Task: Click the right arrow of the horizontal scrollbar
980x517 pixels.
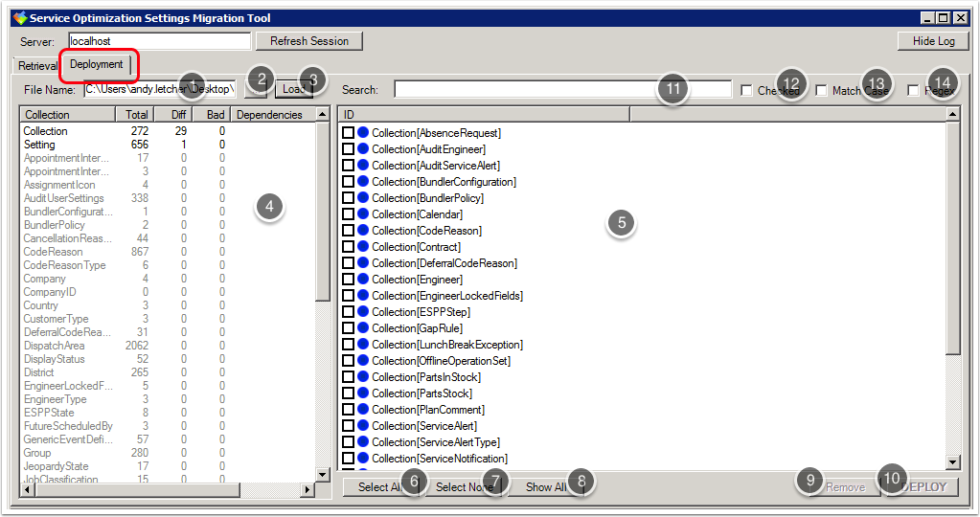Action: [x=308, y=490]
